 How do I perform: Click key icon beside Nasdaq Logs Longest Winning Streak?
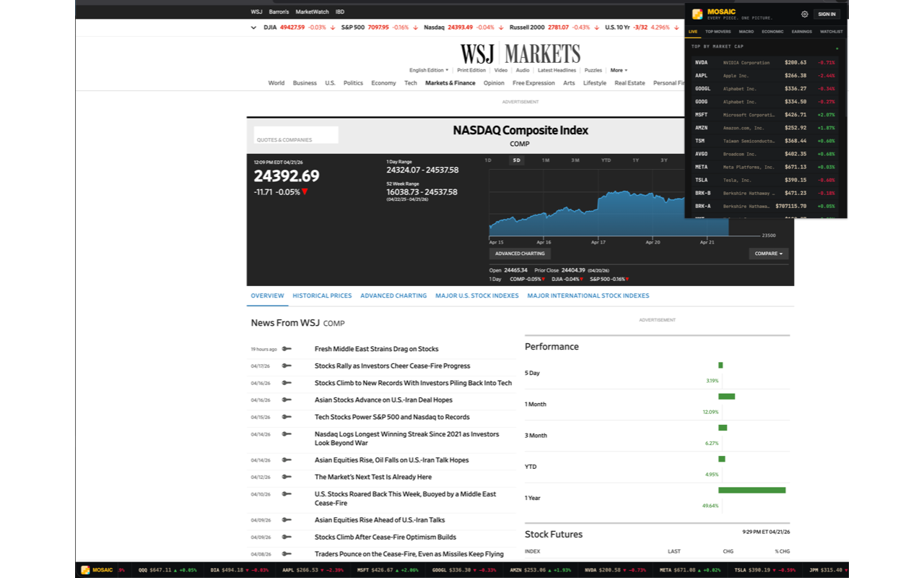click(x=287, y=434)
